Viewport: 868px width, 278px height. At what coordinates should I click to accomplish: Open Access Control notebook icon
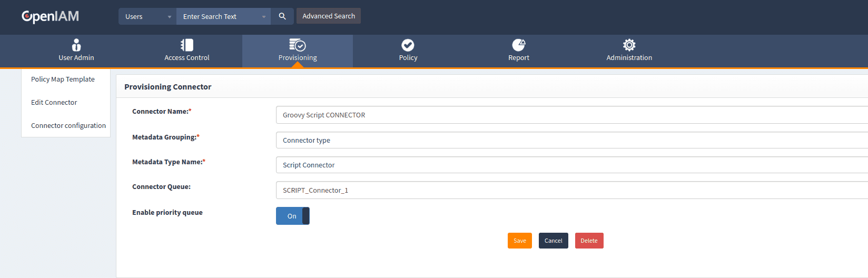(x=187, y=45)
